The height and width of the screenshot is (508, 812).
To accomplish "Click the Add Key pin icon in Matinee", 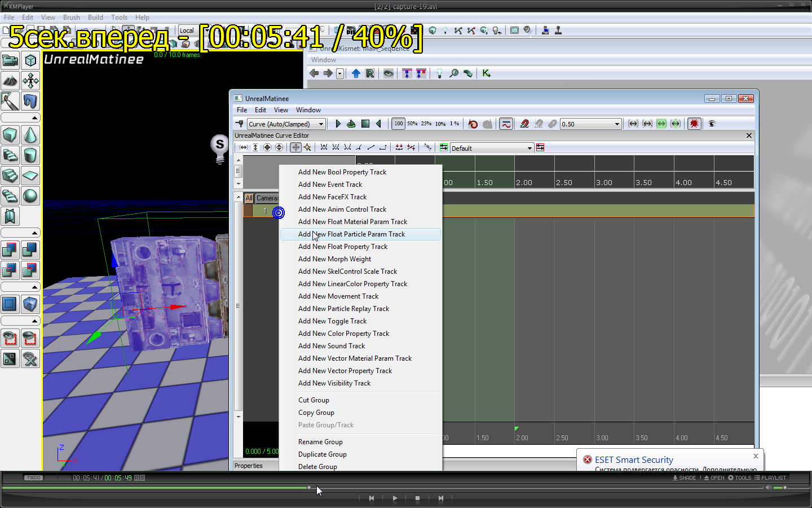I will tap(239, 124).
